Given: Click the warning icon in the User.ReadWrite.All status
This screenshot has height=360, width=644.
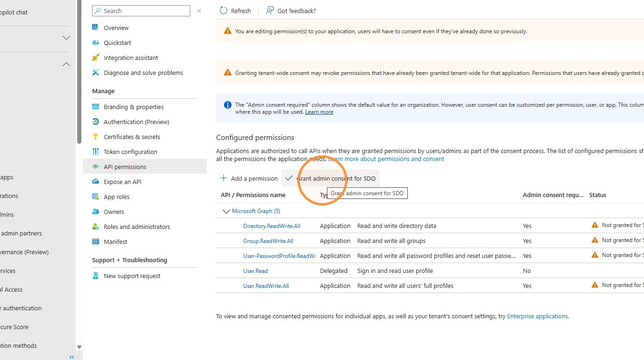Looking at the screenshot, I should [x=595, y=285].
